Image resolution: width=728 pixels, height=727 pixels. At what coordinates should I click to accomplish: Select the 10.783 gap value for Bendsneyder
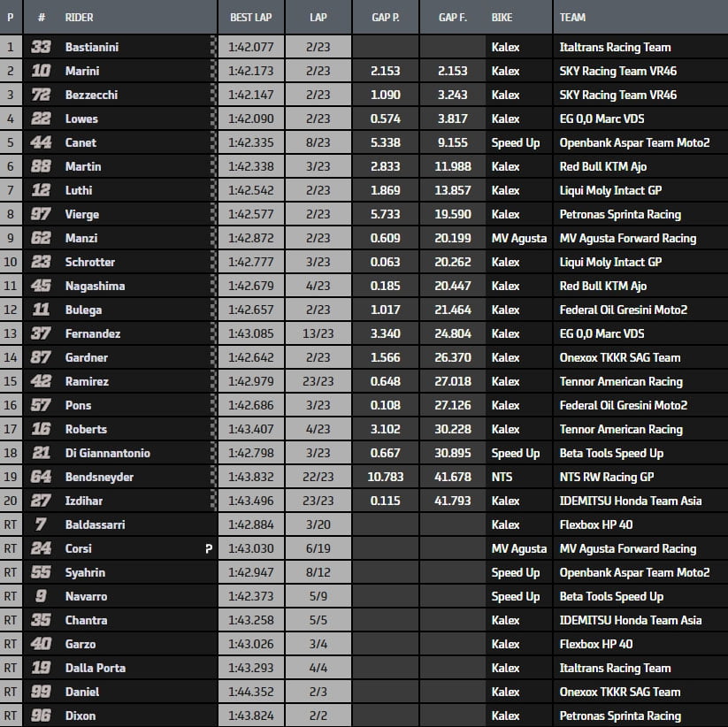384,477
